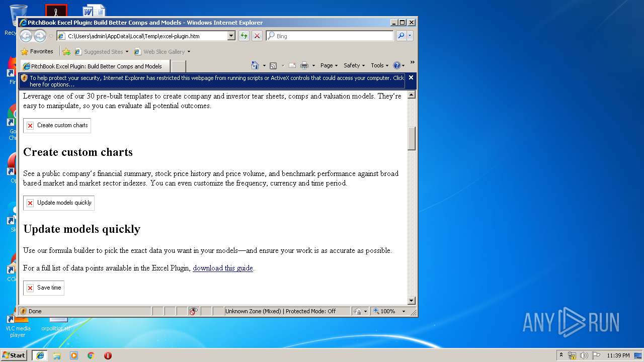Click the 11:39 PM system clock
The width and height of the screenshot is (644, 362).
click(618, 355)
